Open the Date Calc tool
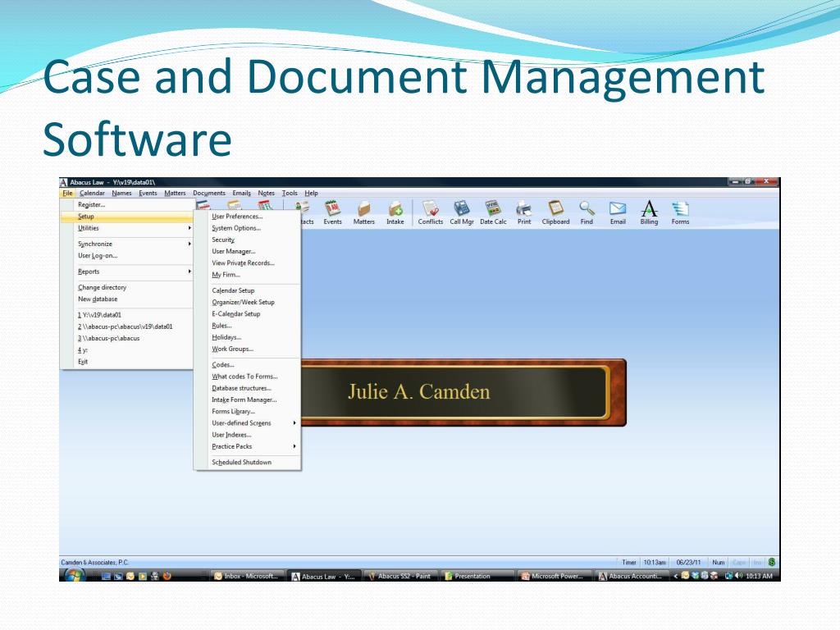 point(493,212)
